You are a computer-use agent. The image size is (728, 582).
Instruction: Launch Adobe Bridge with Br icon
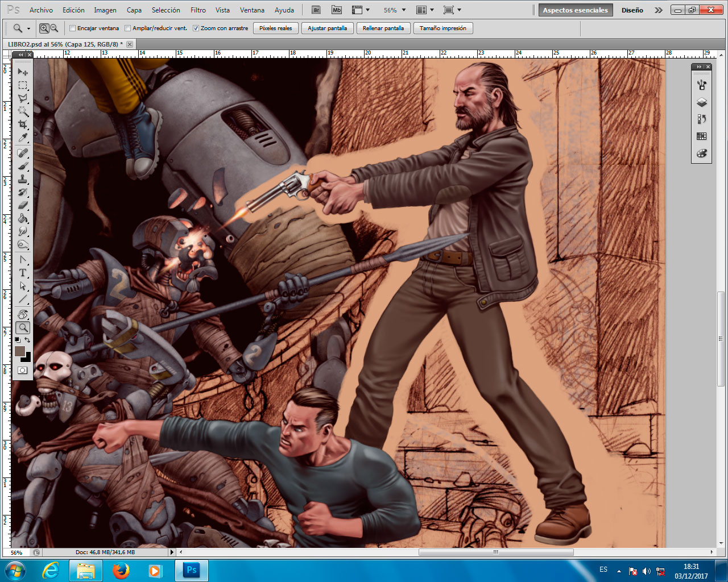pyautogui.click(x=316, y=10)
